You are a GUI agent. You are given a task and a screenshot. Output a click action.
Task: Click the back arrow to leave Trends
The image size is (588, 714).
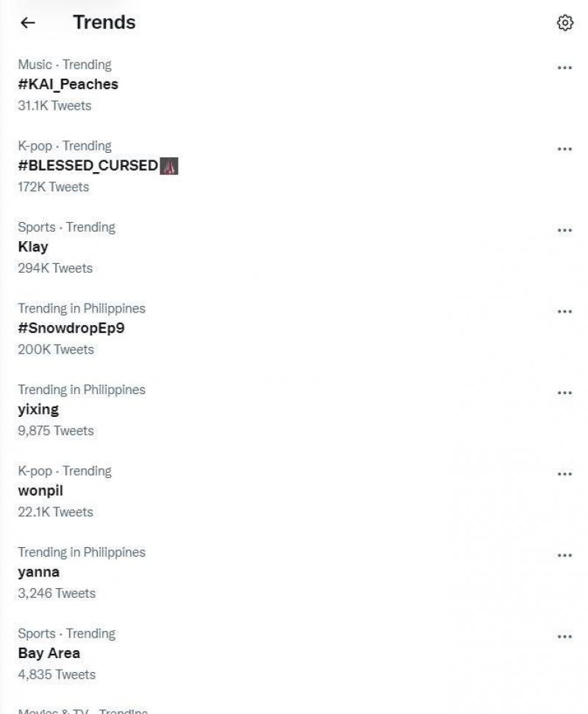[x=26, y=23]
